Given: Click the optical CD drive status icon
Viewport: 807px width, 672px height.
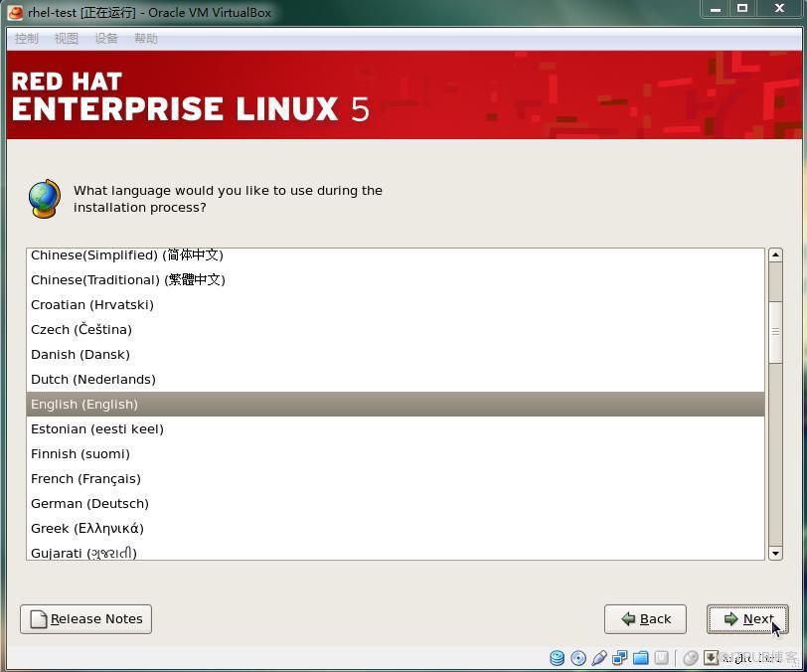Looking at the screenshot, I should click(578, 657).
